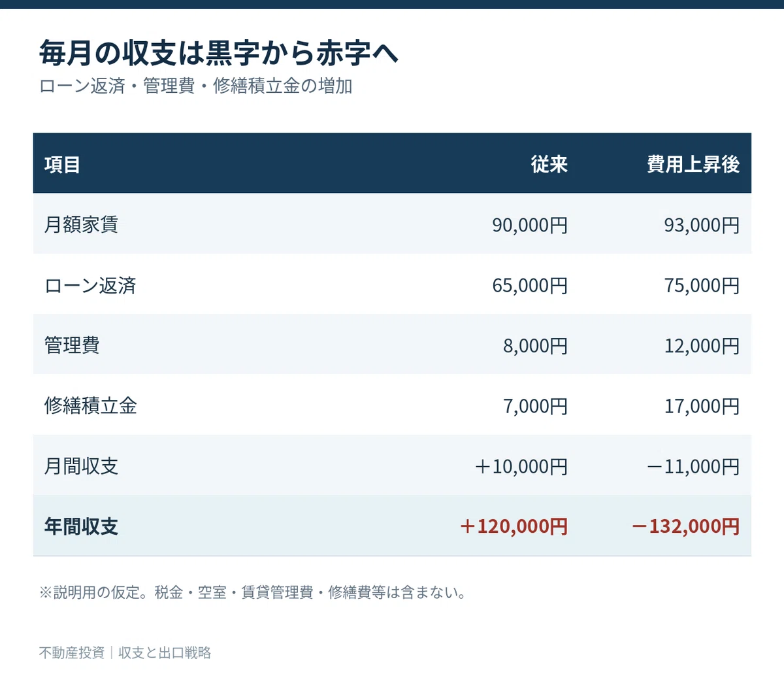784x676 pixels.
Task: Select the 月間収支 row label
Action: [x=81, y=466]
